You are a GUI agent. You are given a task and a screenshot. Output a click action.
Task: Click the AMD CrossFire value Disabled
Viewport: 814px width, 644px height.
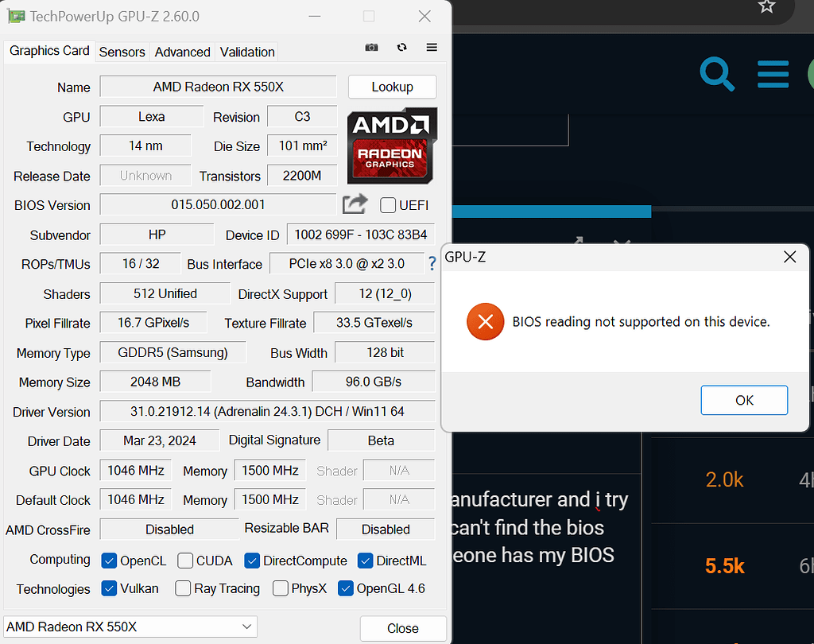click(x=169, y=530)
